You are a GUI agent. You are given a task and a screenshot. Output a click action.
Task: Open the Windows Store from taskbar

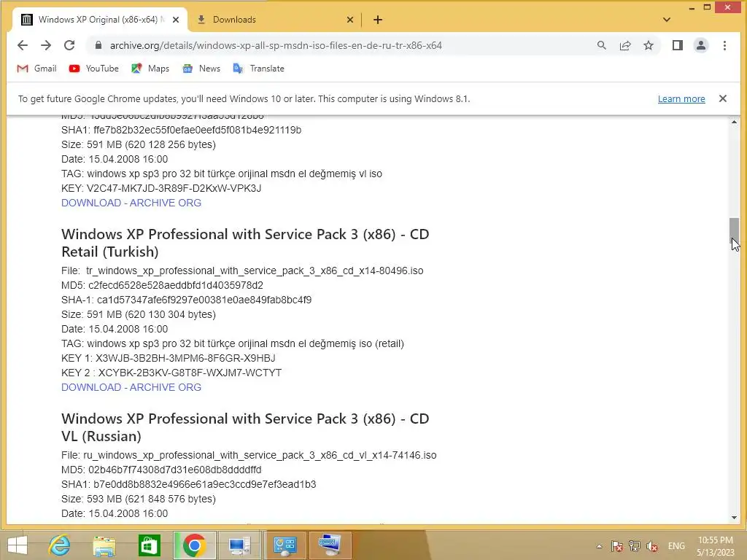click(149, 545)
